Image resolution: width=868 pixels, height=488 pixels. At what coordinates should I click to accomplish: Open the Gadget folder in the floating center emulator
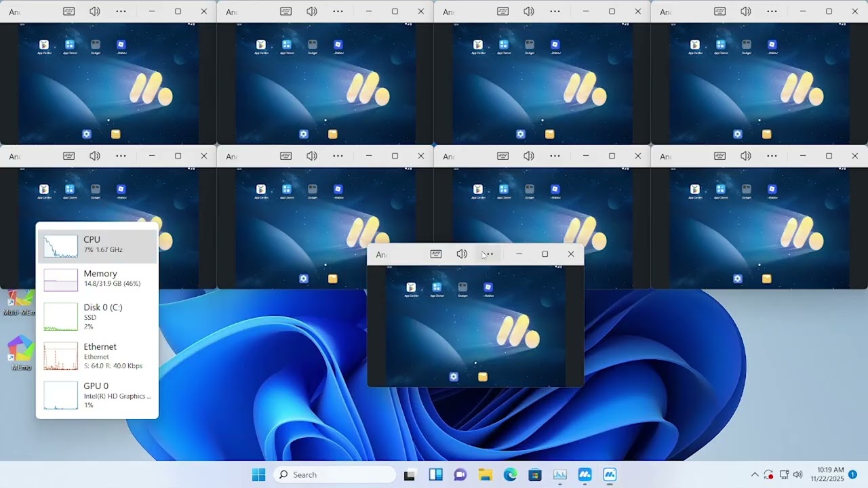tap(462, 289)
